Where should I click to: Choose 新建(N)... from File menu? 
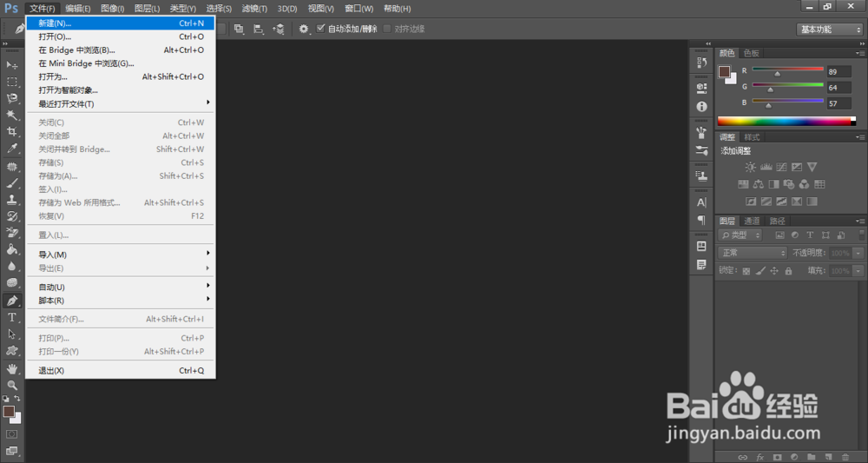[120, 23]
